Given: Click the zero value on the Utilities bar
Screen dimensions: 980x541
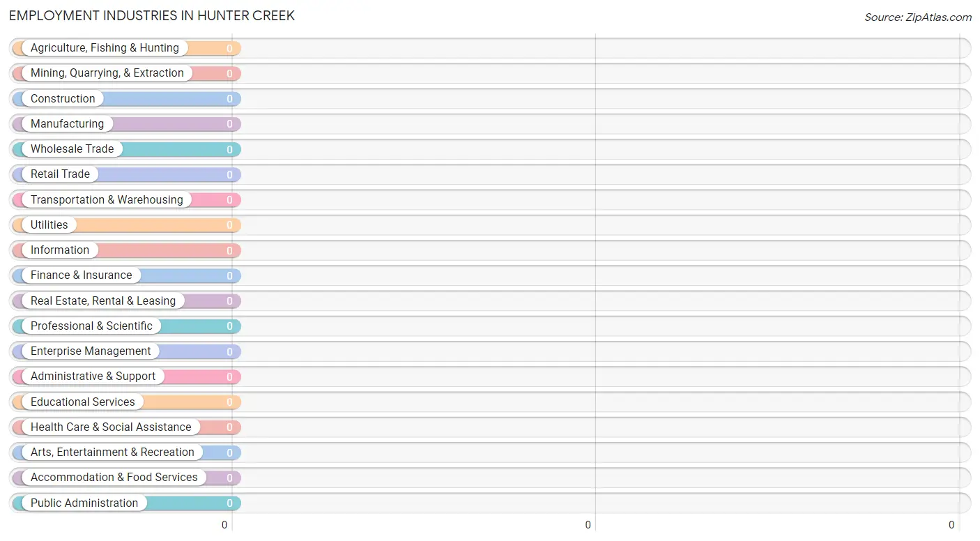Looking at the screenshot, I should click(230, 225).
